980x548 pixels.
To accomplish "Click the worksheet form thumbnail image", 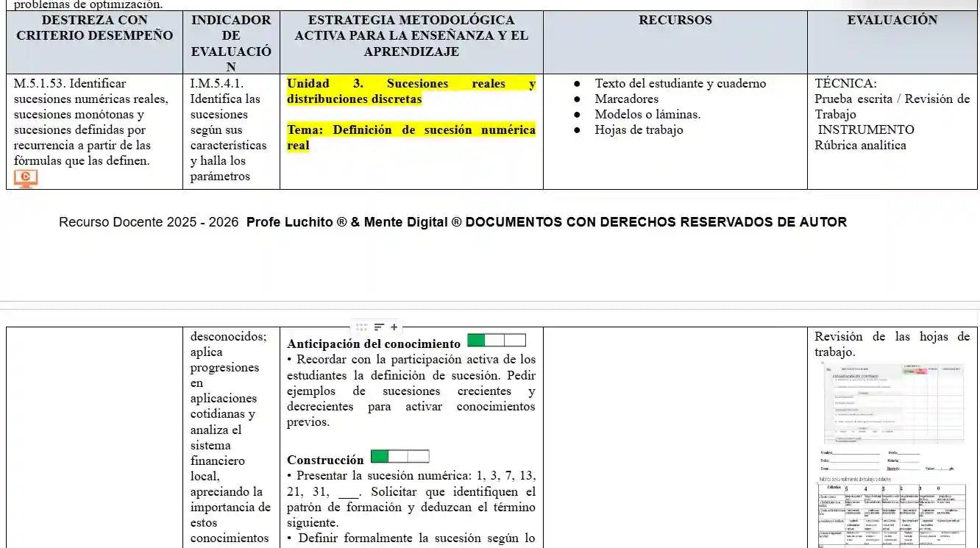I will [892, 403].
